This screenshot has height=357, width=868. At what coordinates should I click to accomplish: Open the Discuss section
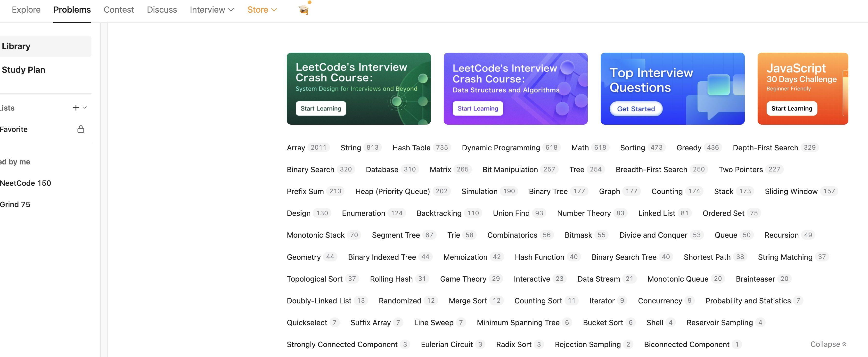pos(162,10)
